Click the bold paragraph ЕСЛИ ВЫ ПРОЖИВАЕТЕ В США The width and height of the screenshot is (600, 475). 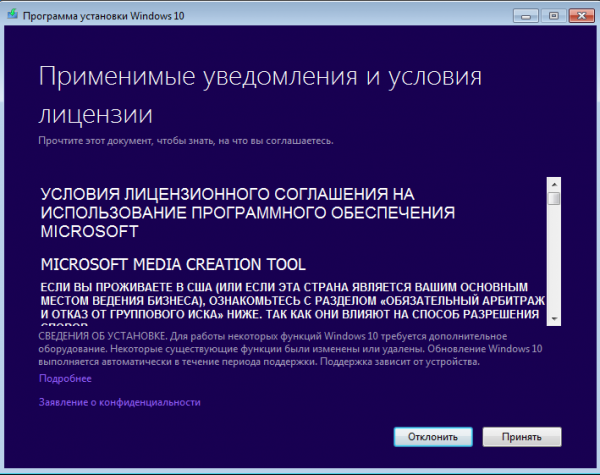click(x=293, y=304)
